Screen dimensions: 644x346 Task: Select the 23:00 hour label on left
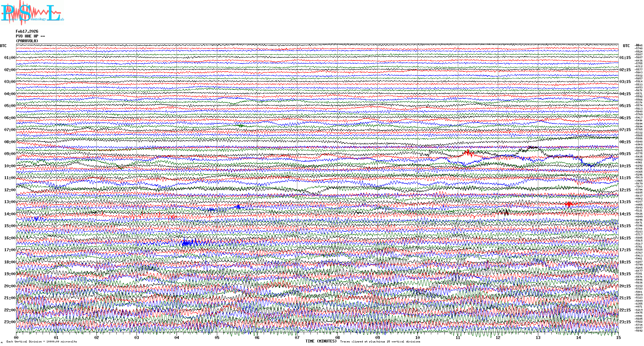pos(10,322)
